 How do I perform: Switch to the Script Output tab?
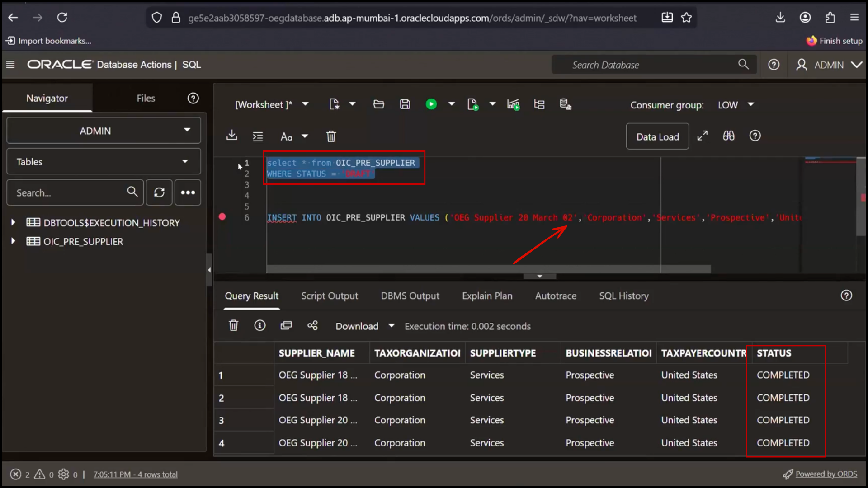click(x=330, y=296)
